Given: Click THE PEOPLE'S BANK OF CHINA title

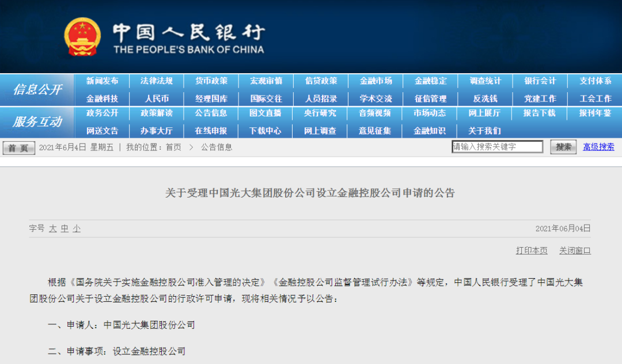Looking at the screenshot, I should point(189,50).
